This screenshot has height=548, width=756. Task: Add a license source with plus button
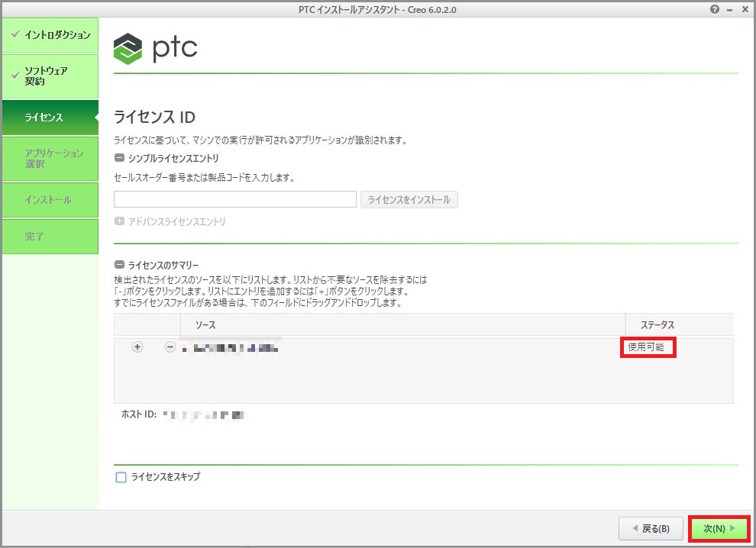pos(137,347)
